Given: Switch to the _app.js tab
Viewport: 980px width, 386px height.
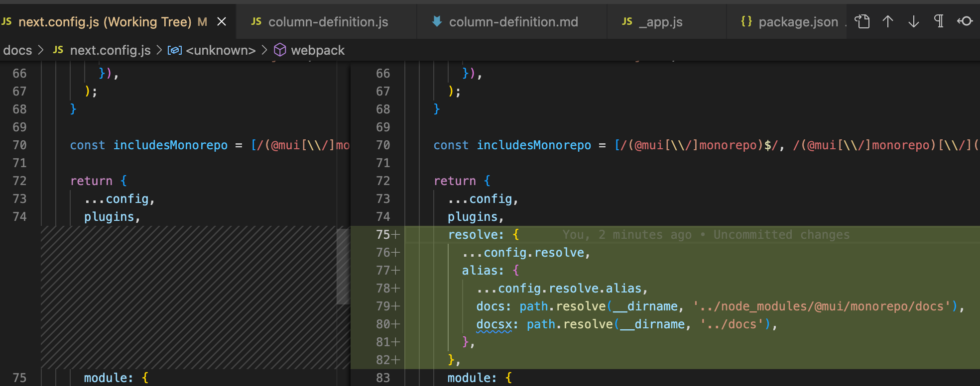Looking at the screenshot, I should (667, 22).
